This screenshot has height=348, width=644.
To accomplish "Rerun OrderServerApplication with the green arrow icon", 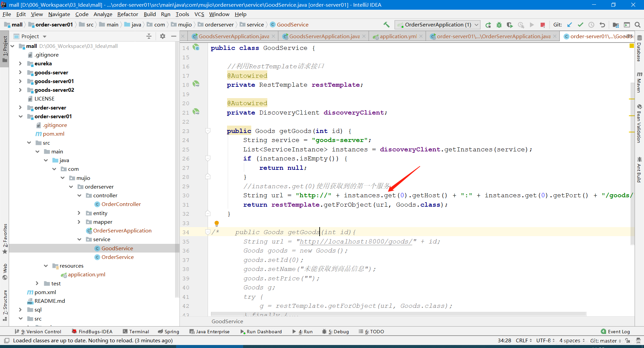I will [488, 25].
